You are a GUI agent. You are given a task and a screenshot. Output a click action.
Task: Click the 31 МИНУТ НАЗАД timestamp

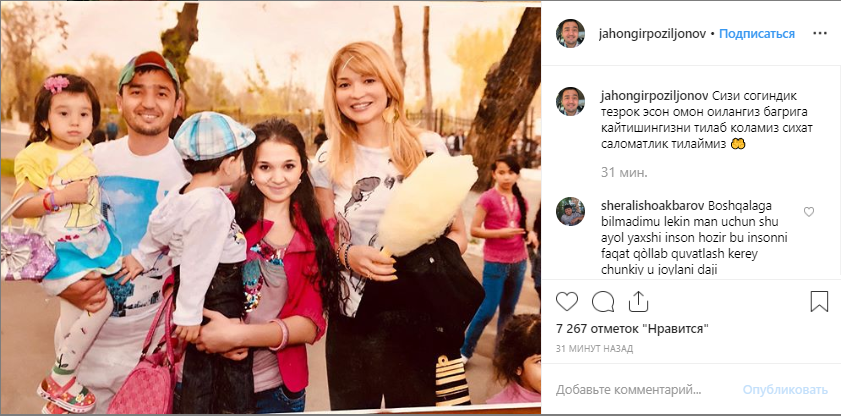[594, 348]
